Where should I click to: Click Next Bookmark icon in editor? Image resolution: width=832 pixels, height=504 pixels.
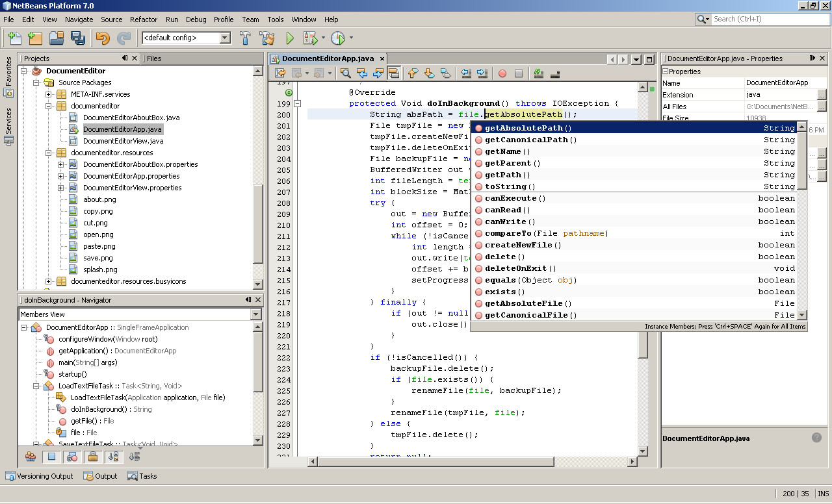(x=429, y=73)
